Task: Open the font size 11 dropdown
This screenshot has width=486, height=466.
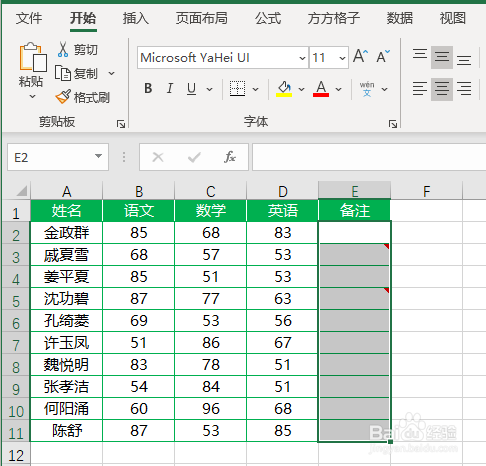Action: pyautogui.click(x=342, y=58)
